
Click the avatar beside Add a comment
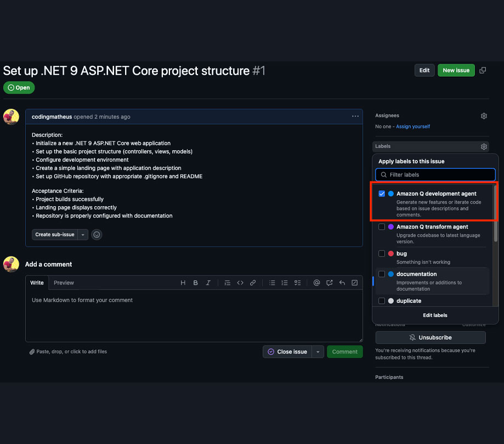(11, 264)
